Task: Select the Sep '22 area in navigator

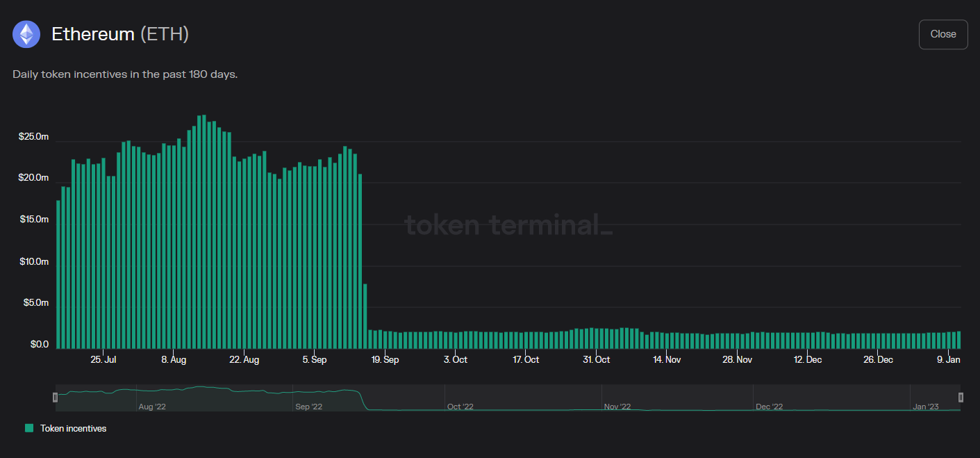Action: tap(308, 407)
